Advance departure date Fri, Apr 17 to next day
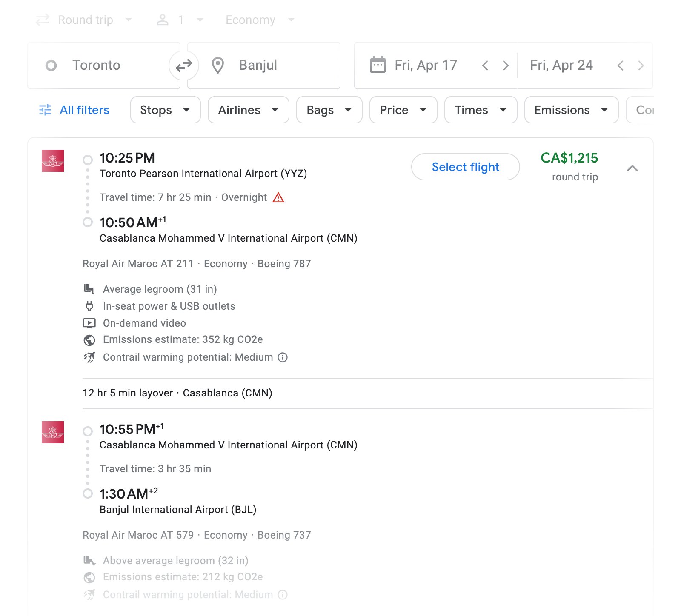 coord(505,66)
